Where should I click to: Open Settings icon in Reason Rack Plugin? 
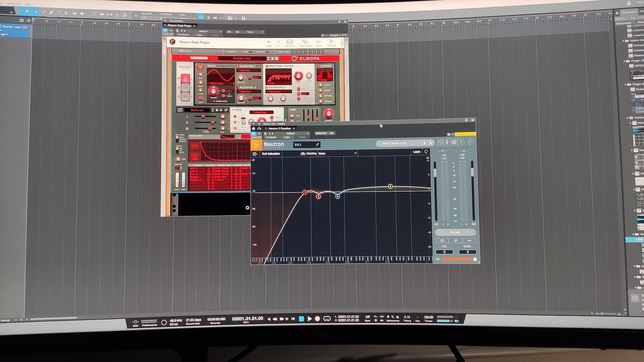[x=331, y=41]
